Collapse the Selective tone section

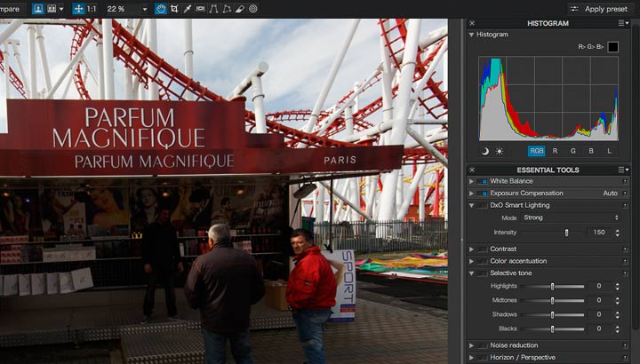tap(471, 273)
